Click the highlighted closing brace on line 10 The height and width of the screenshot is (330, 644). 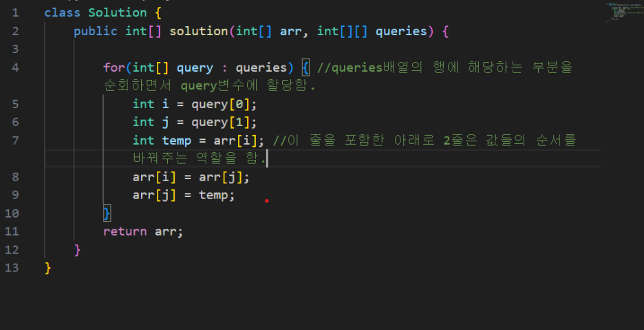pos(107,213)
